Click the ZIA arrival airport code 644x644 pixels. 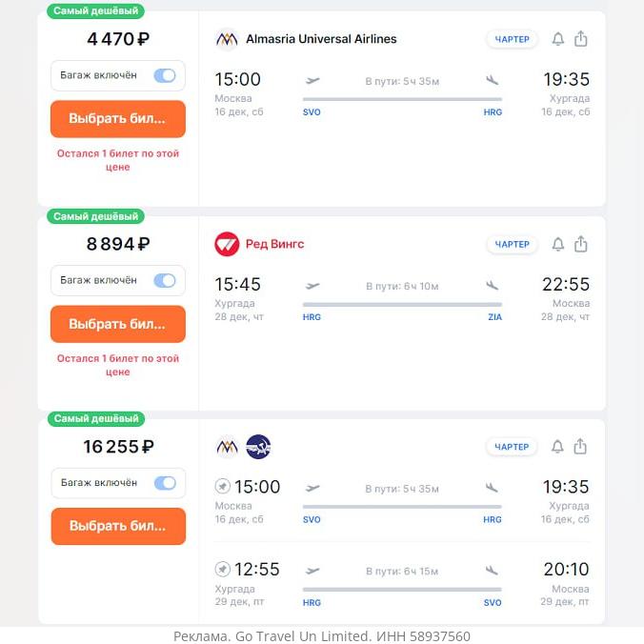point(494,317)
